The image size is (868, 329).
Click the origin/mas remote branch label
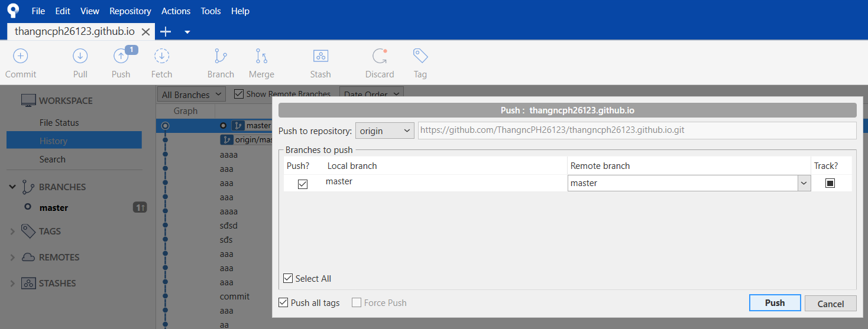(x=247, y=140)
